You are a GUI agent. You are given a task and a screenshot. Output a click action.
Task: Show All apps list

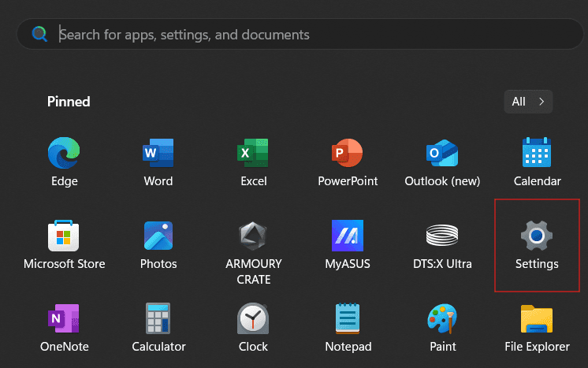pos(528,102)
